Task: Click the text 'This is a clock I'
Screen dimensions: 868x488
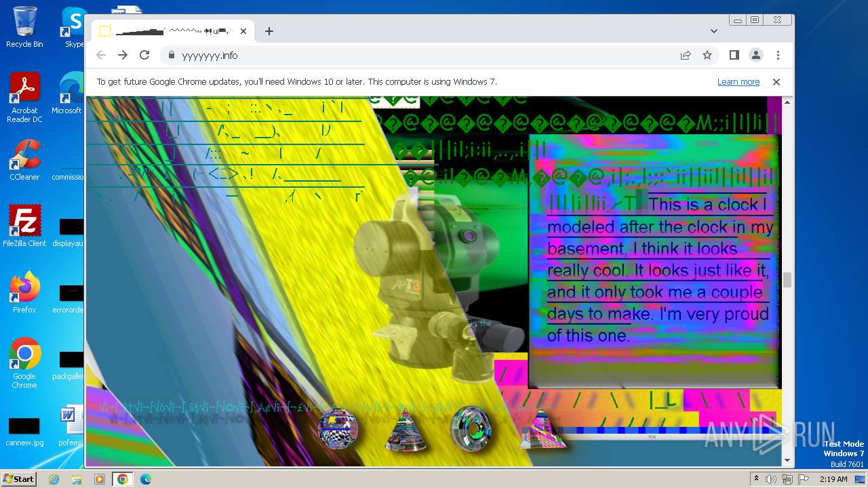Action: [x=708, y=205]
